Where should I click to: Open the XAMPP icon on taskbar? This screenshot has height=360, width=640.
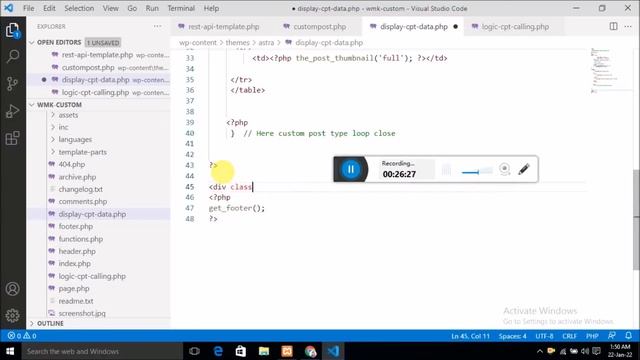pyautogui.click(x=287, y=351)
